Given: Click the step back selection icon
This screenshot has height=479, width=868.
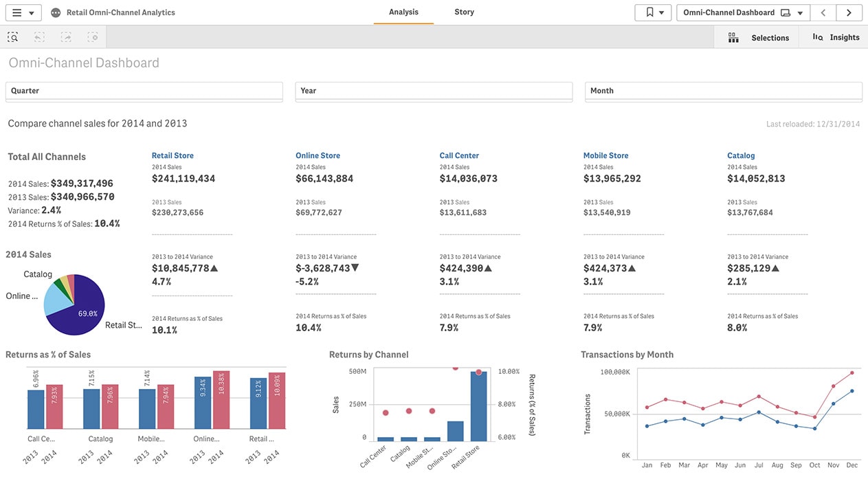Looking at the screenshot, I should (x=36, y=36).
